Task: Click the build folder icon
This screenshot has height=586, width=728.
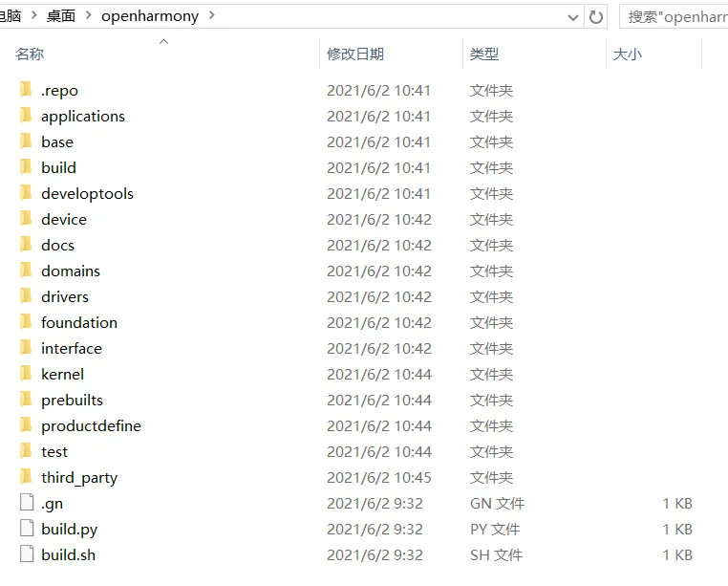Action: (x=27, y=167)
